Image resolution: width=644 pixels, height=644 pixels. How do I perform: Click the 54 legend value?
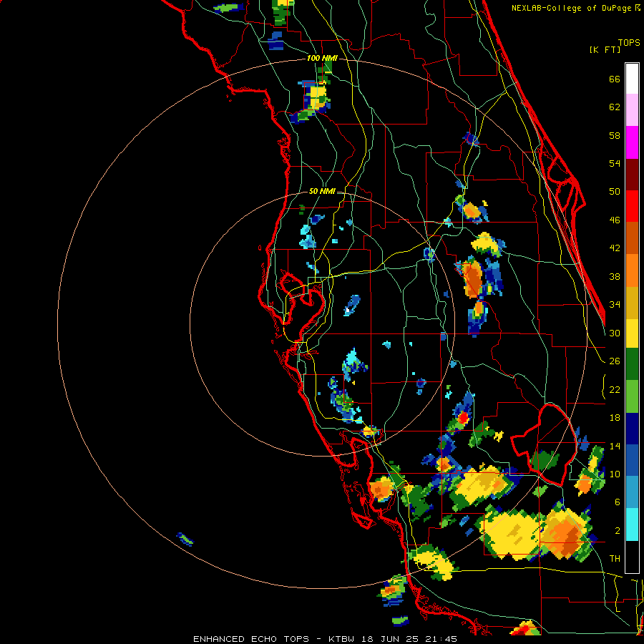point(615,163)
